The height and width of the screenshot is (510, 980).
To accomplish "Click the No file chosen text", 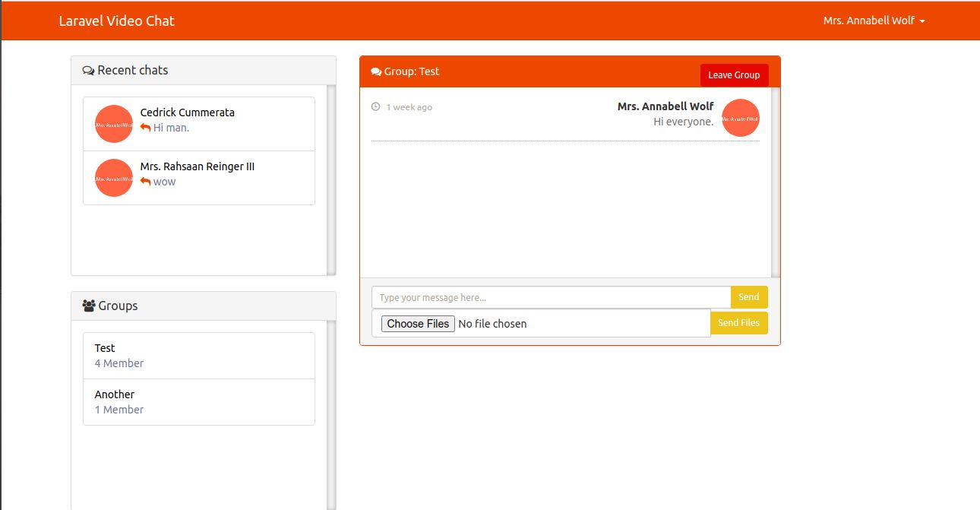I will 492,324.
